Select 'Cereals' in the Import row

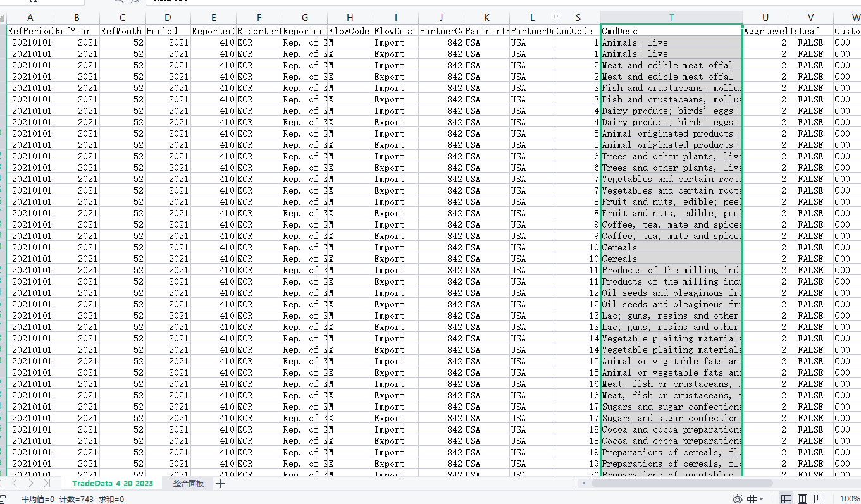pos(671,247)
